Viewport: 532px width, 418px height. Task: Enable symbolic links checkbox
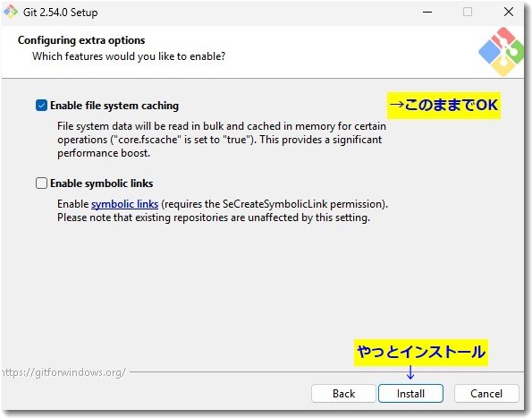41,183
